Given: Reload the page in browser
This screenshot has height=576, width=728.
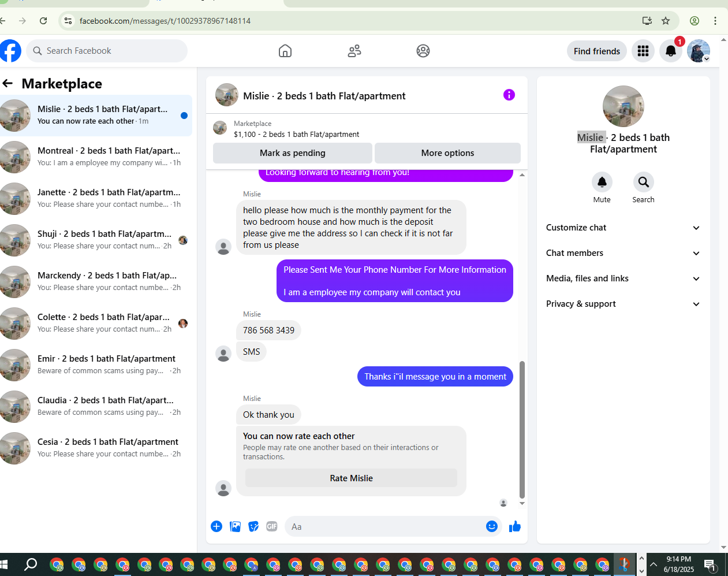Looking at the screenshot, I should coord(43,21).
